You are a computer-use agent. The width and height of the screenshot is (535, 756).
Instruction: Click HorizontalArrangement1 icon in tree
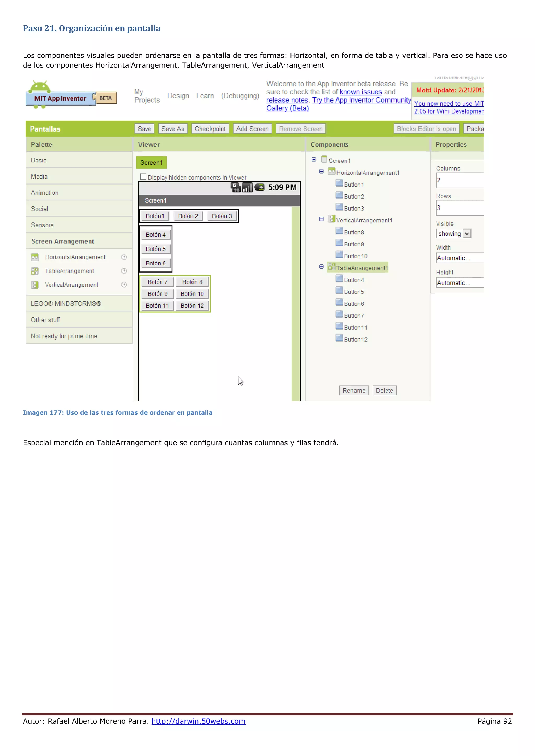332,172
